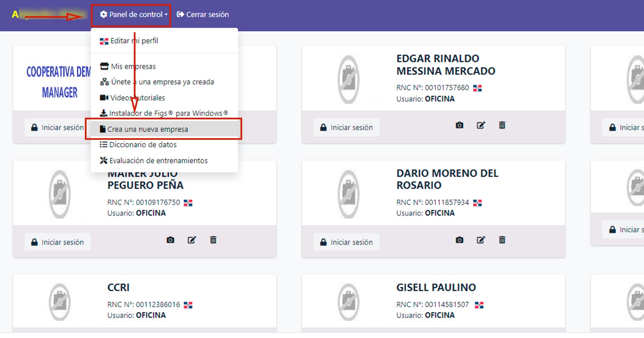Select Únete a una empresa ya creada
This screenshot has width=644, height=338.
point(162,82)
